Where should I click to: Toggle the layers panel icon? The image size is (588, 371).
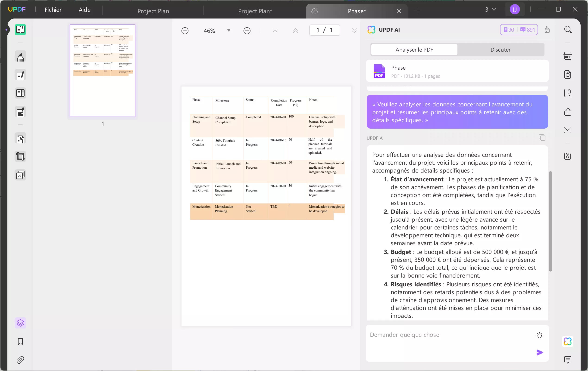20,323
